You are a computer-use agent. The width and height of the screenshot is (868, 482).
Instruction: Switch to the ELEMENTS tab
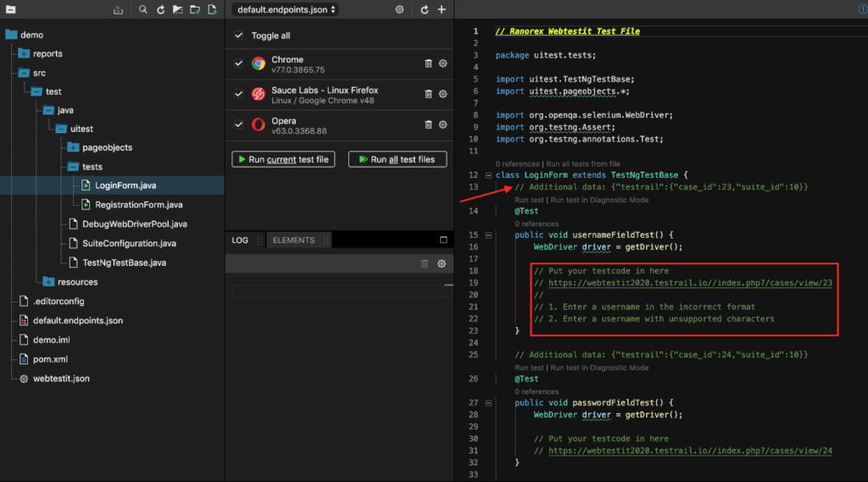(293, 241)
